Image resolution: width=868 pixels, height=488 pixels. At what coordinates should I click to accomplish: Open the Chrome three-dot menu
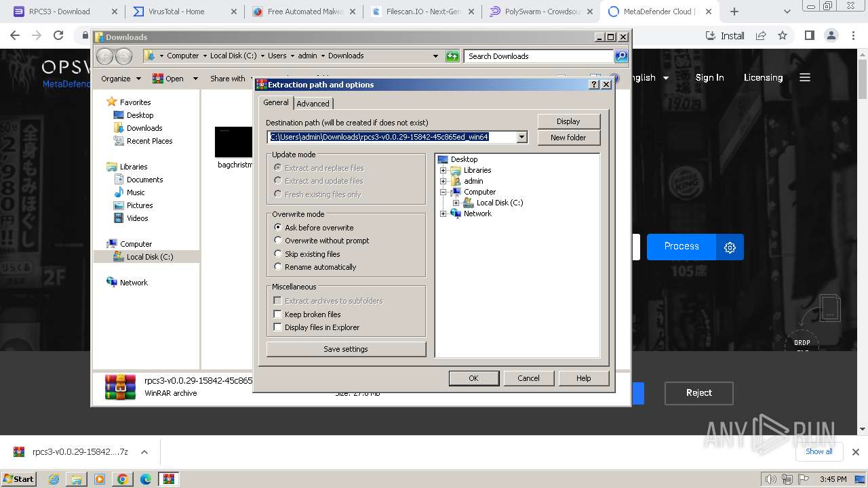[853, 35]
